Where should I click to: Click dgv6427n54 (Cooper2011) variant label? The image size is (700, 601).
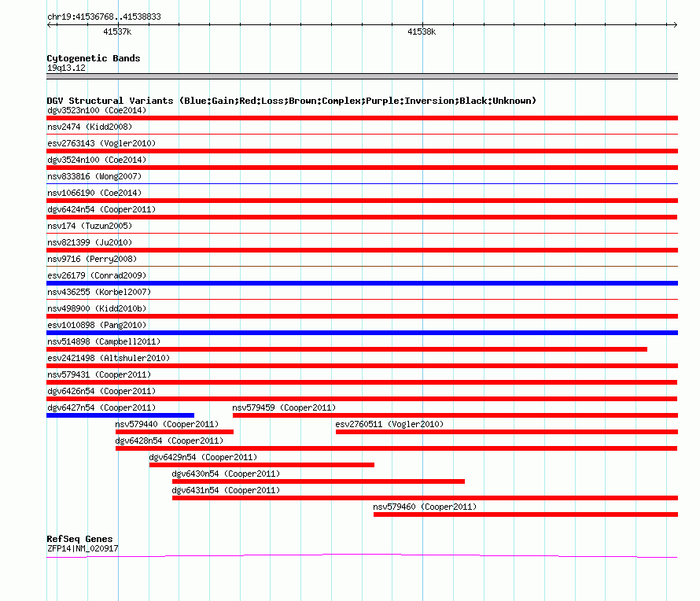click(101, 407)
